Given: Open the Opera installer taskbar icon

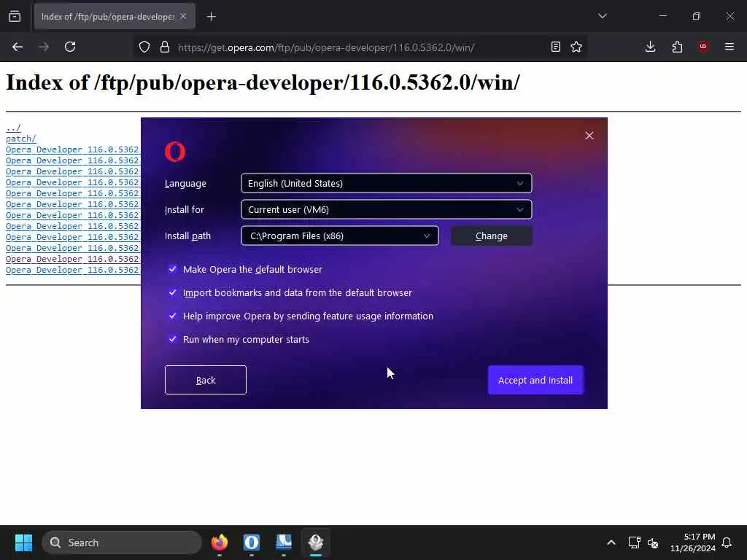Looking at the screenshot, I should click(316, 542).
